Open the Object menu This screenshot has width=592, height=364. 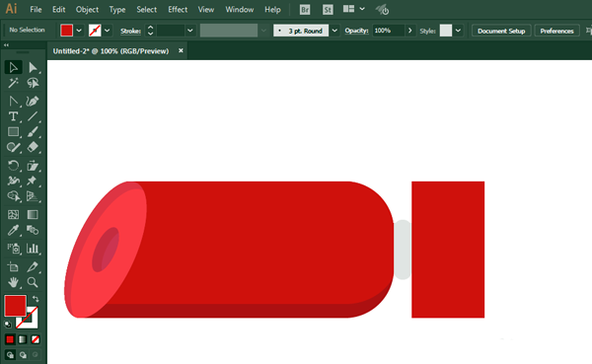click(x=87, y=10)
